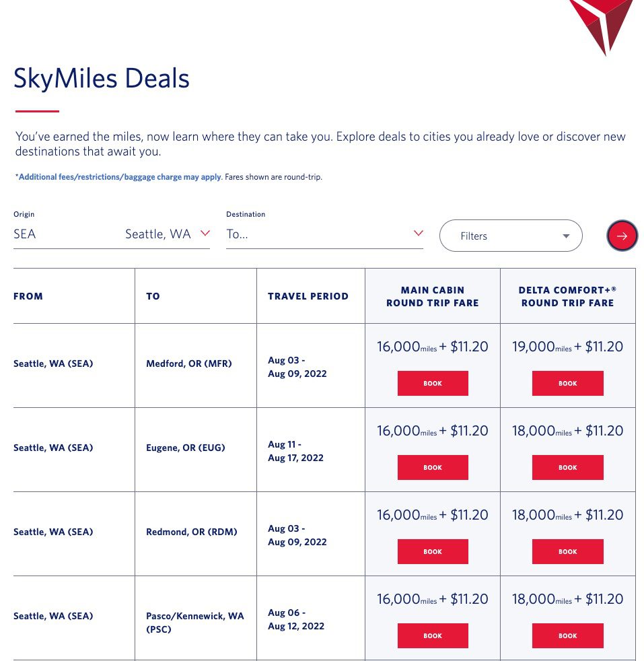Book the Main Cabin fare to Redmond

[433, 551]
